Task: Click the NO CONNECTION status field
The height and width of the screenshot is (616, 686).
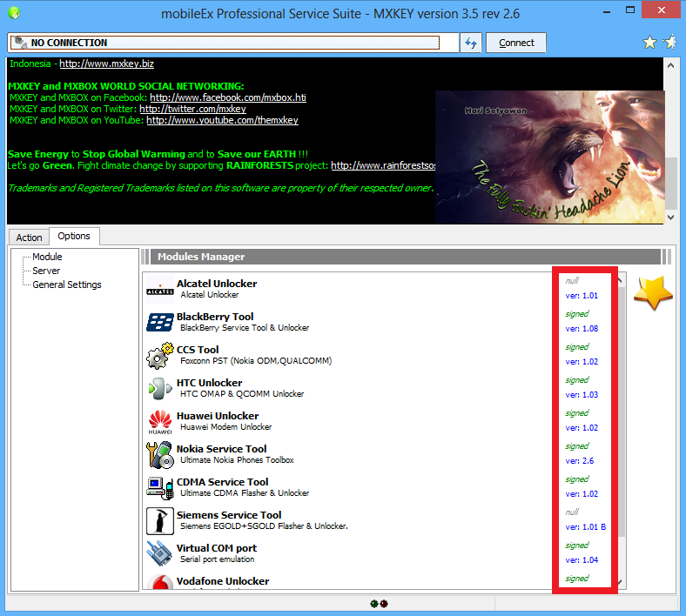Action: pyautogui.click(x=225, y=43)
